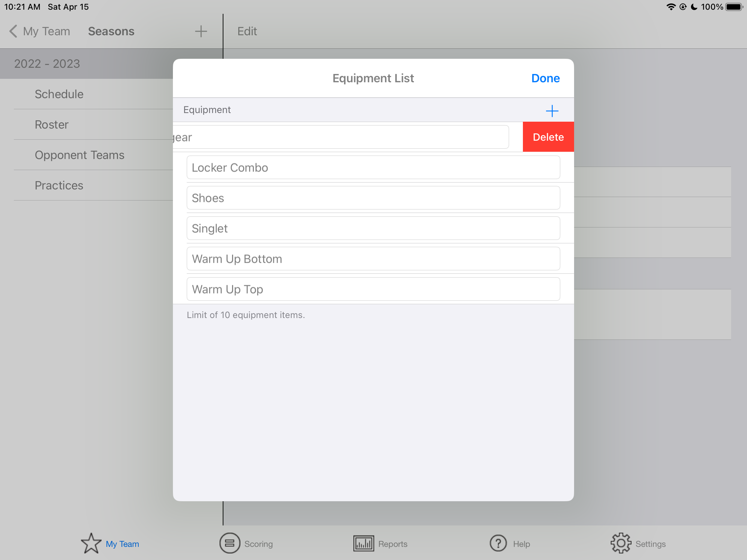Open the Scoring tab icon

click(x=230, y=543)
